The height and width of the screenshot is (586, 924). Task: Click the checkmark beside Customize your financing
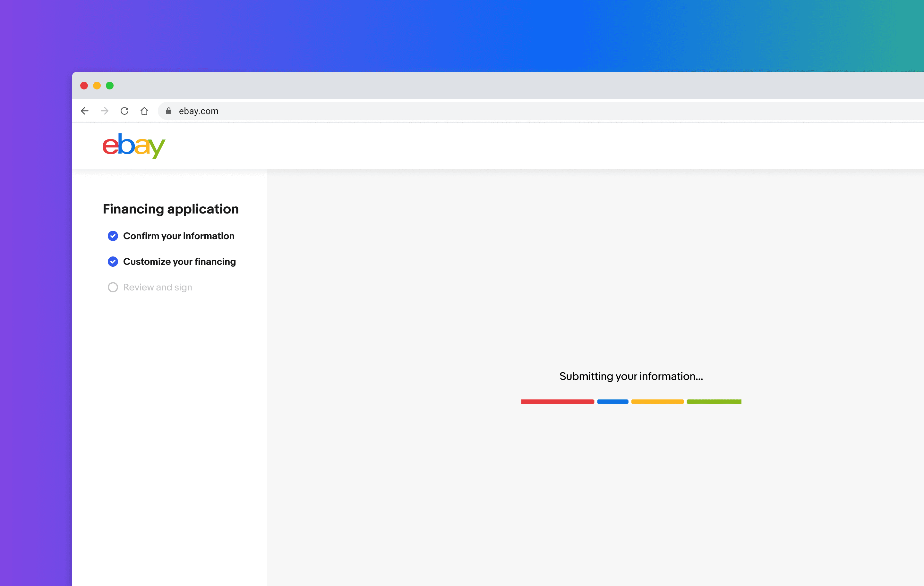pos(113,262)
